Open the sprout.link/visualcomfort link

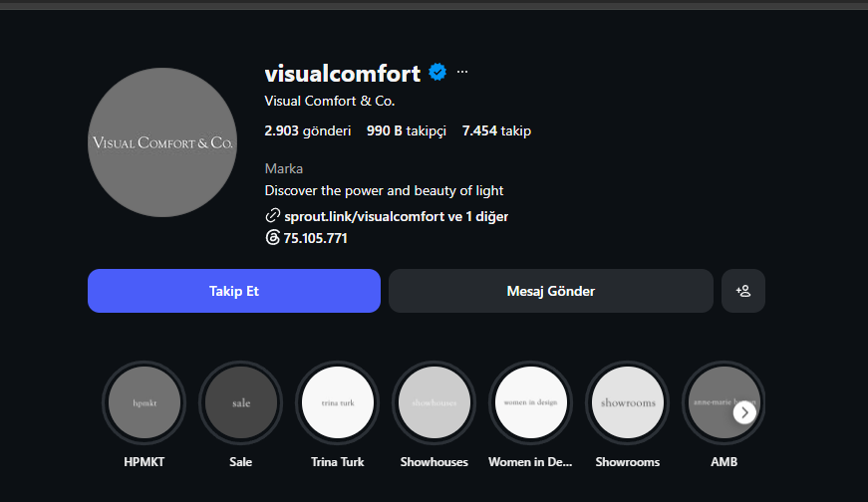coord(365,216)
